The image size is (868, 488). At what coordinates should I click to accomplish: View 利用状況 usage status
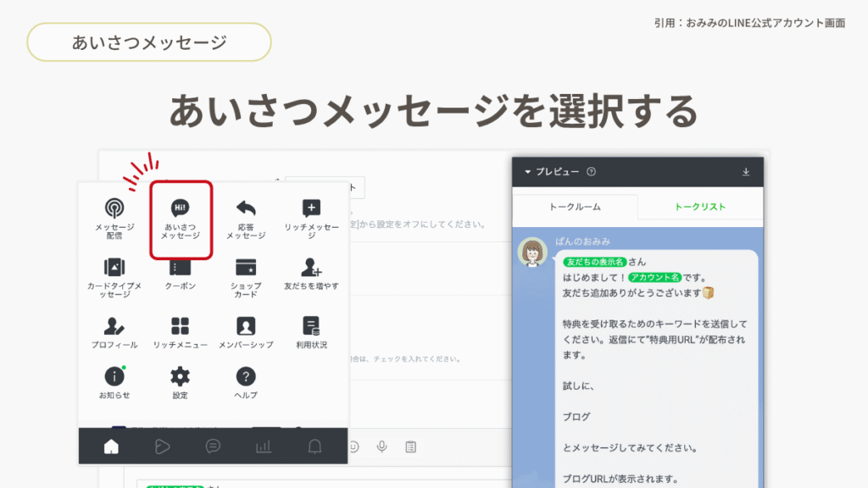(x=311, y=332)
